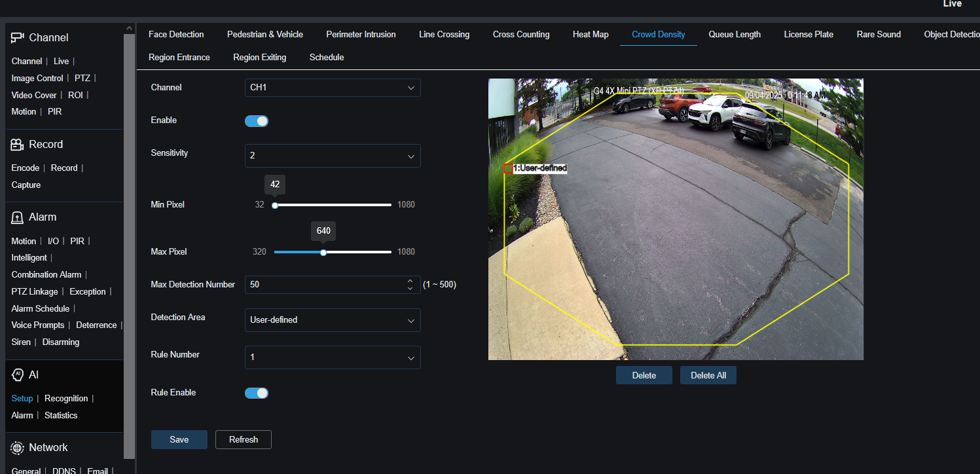Open Combination Alarm settings

coord(46,275)
